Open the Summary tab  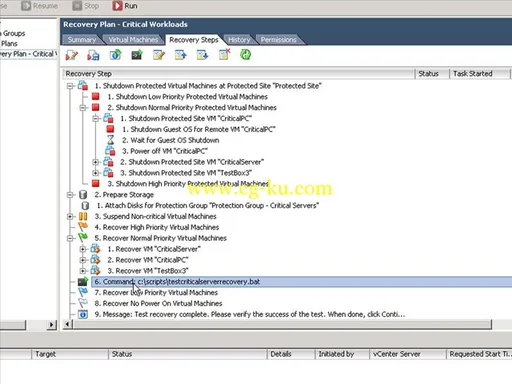(82, 40)
